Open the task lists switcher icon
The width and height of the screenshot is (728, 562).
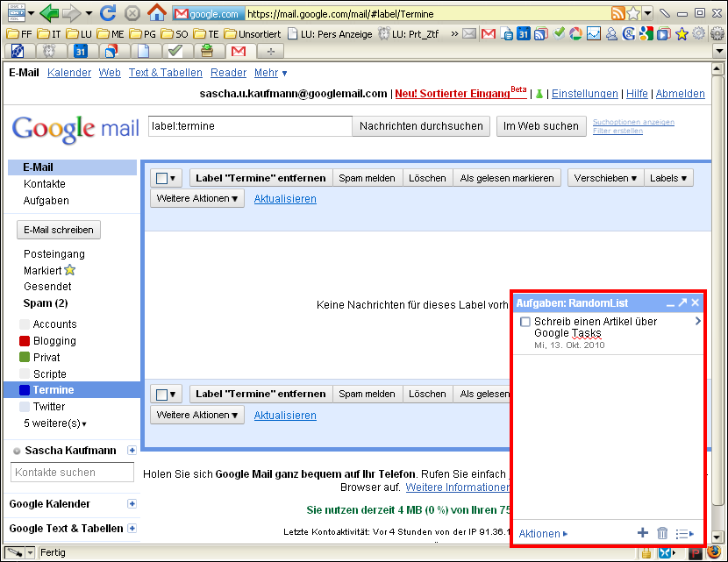(685, 534)
